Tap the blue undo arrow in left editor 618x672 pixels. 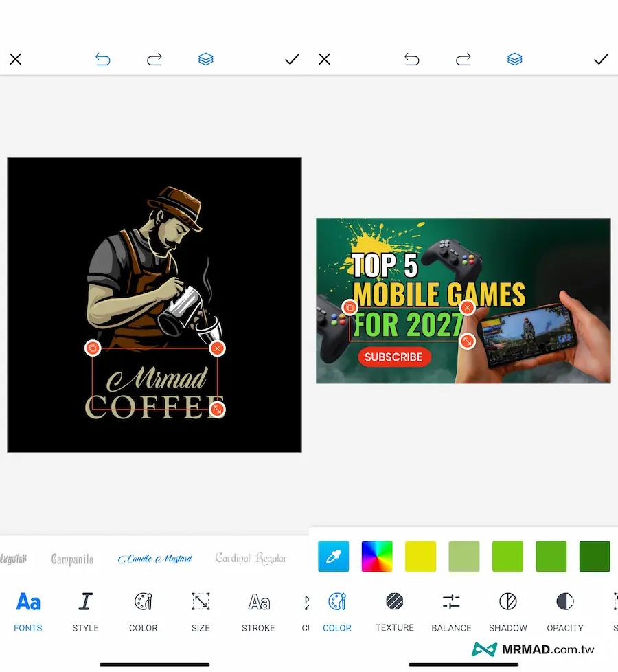(x=103, y=60)
